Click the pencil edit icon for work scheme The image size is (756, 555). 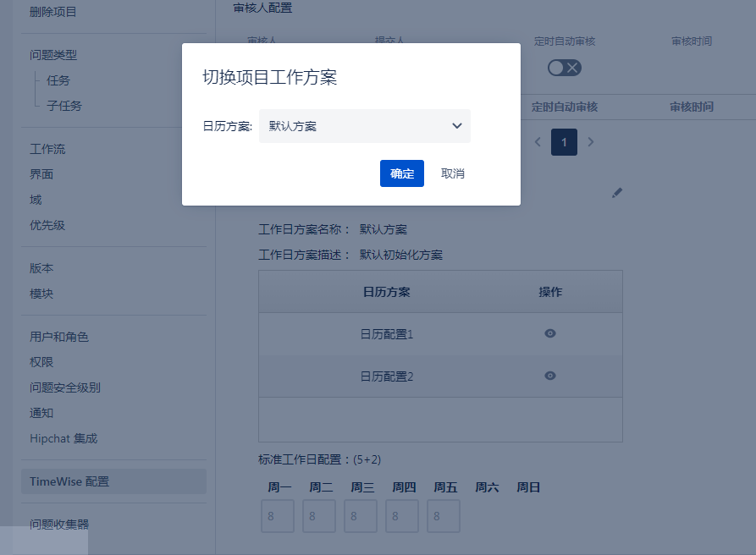tap(617, 193)
